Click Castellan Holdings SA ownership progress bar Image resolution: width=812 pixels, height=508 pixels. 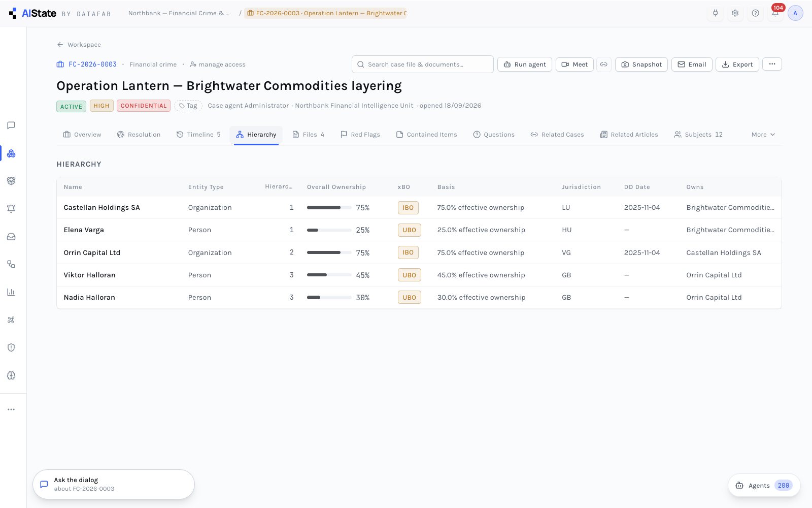(329, 208)
